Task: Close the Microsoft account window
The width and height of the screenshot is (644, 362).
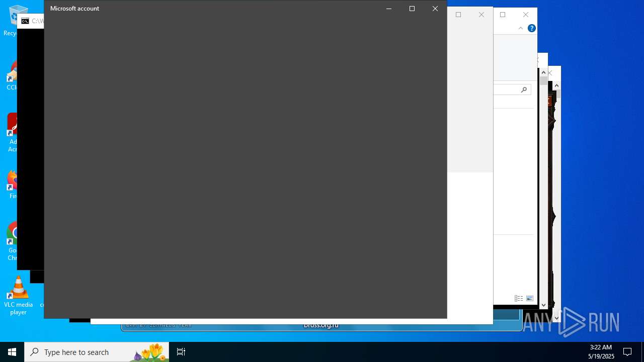Action: (435, 9)
